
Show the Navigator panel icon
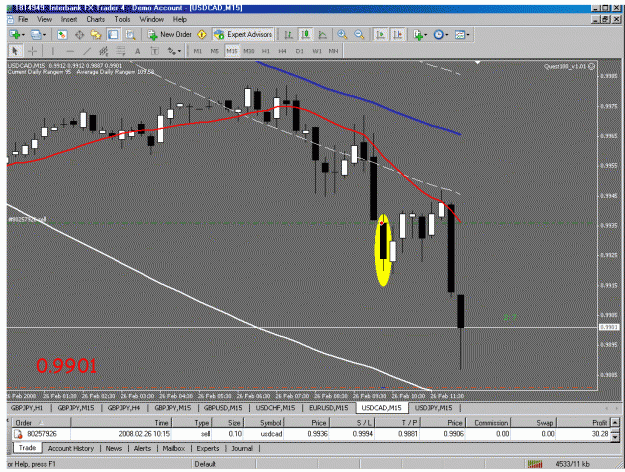pos(96,35)
